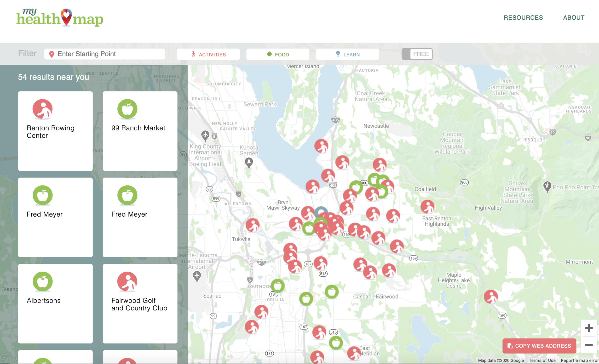Zoom out of the map

pos(588,345)
